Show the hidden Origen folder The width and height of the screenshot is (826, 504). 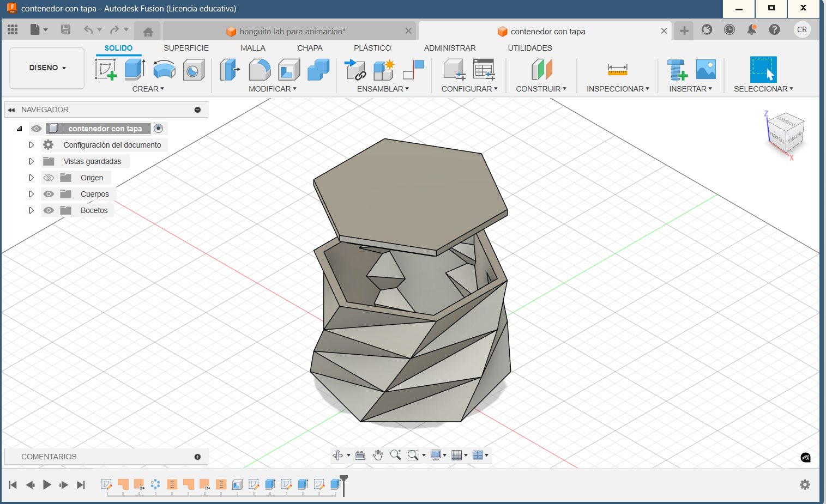49,178
